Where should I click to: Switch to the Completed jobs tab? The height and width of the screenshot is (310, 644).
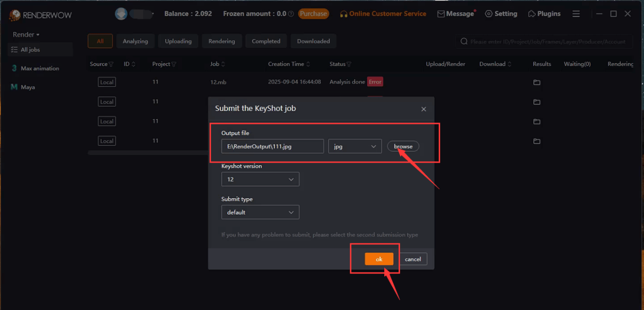266,41
